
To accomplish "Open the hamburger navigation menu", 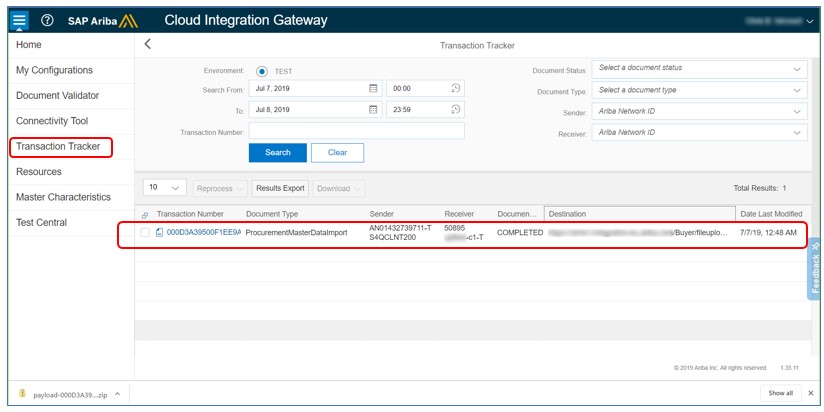I will pyautogui.click(x=19, y=20).
